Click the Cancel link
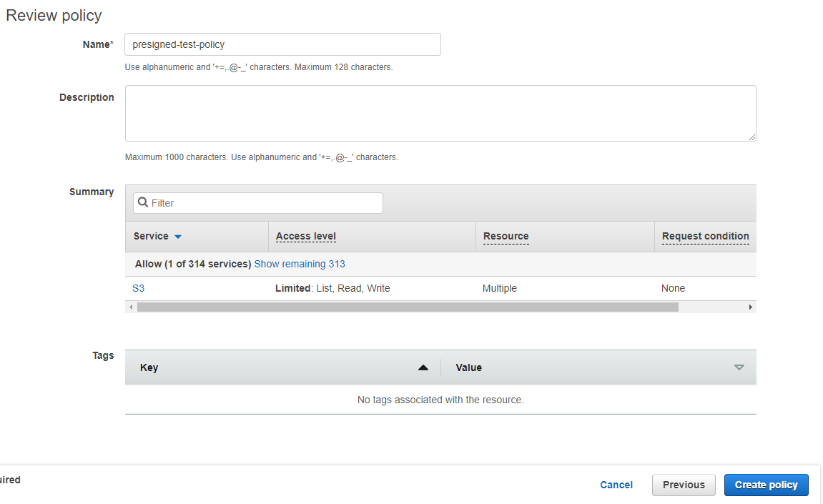This screenshot has height=504, width=823. pyautogui.click(x=616, y=485)
